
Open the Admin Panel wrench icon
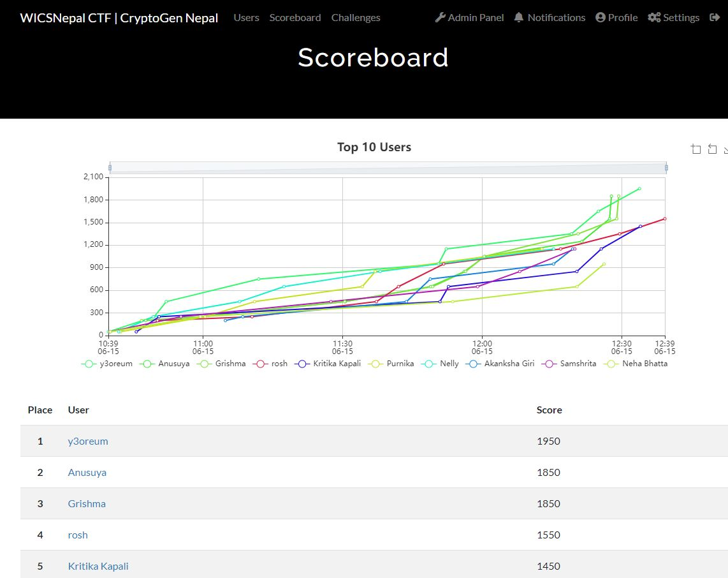pyautogui.click(x=440, y=17)
